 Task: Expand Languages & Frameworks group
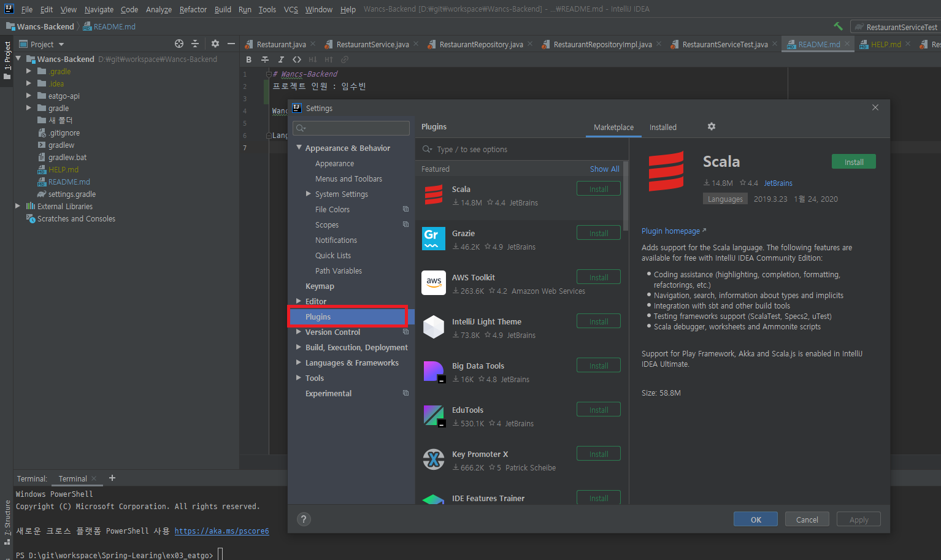299,362
